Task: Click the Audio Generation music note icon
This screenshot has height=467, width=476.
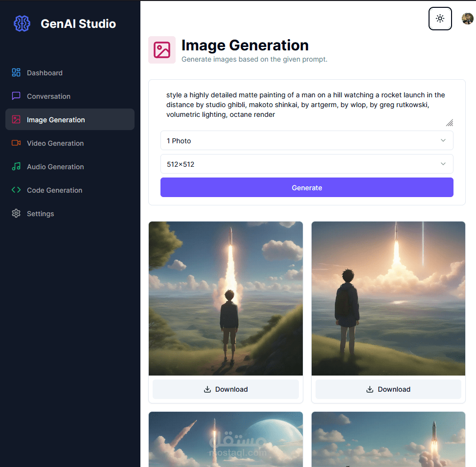Action: (16, 166)
